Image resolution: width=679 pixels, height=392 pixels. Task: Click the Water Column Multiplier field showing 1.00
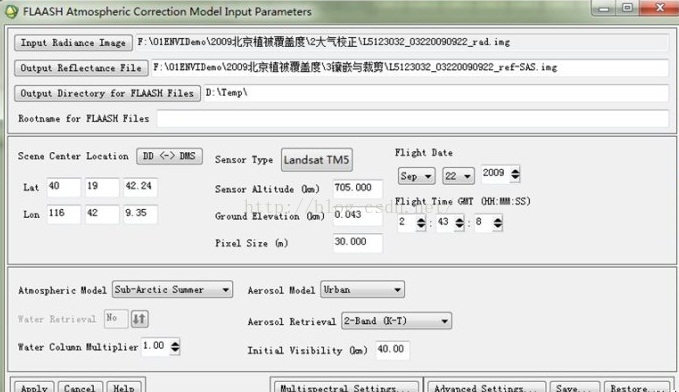[x=155, y=346]
